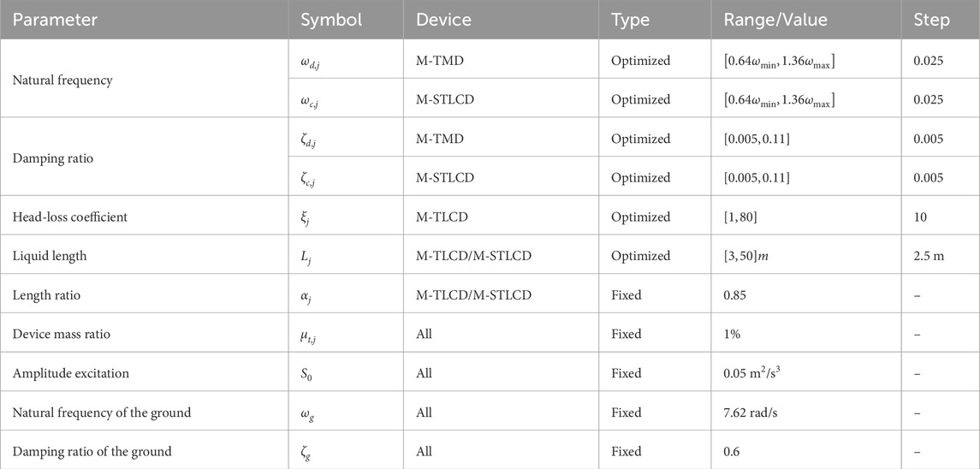
Task: Click the Device mass ratio value 1%
Action: coord(734,335)
